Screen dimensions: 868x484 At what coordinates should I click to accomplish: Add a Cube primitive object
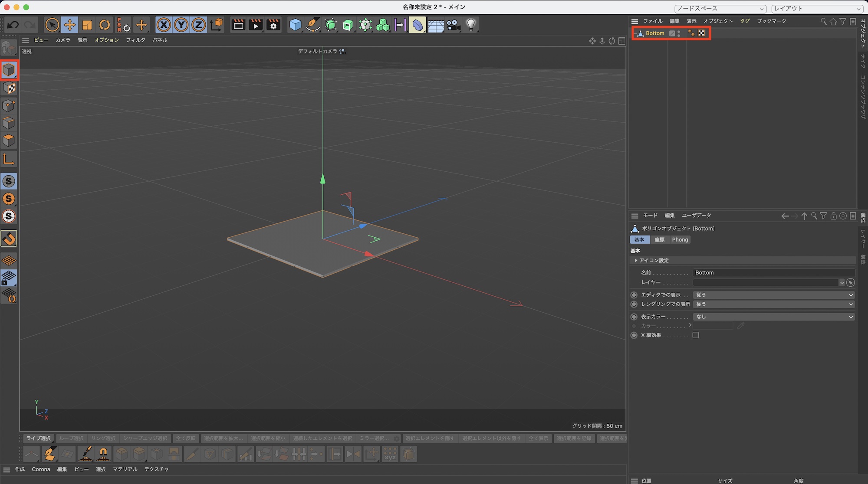click(x=295, y=25)
